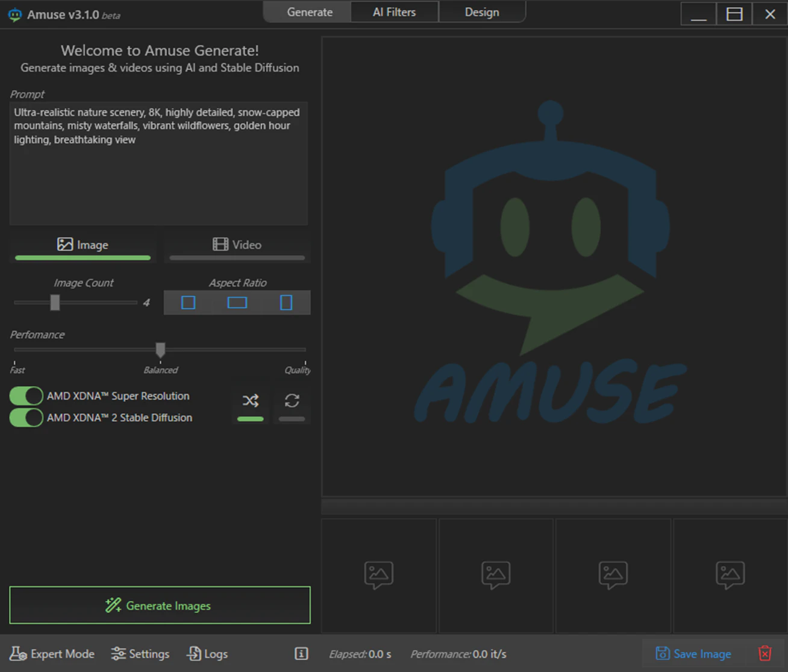Click inside the Prompt text box
Viewport: 788px width, 672px height.
pyautogui.click(x=158, y=163)
